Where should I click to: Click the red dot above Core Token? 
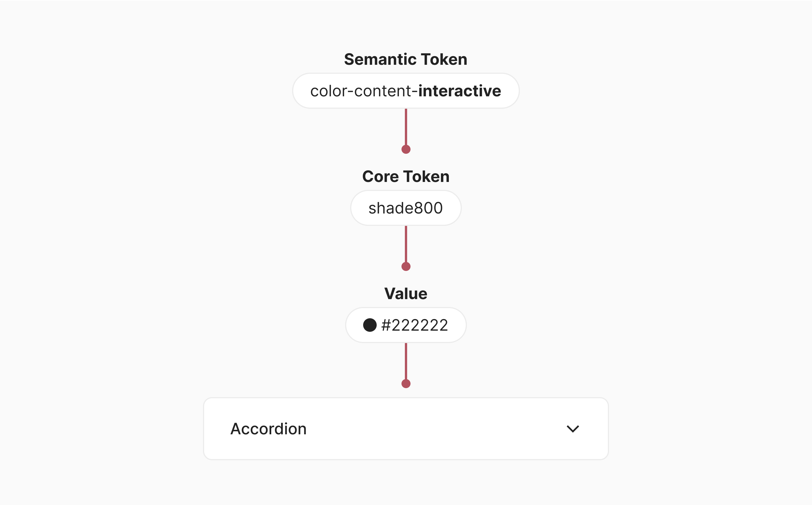click(x=406, y=149)
